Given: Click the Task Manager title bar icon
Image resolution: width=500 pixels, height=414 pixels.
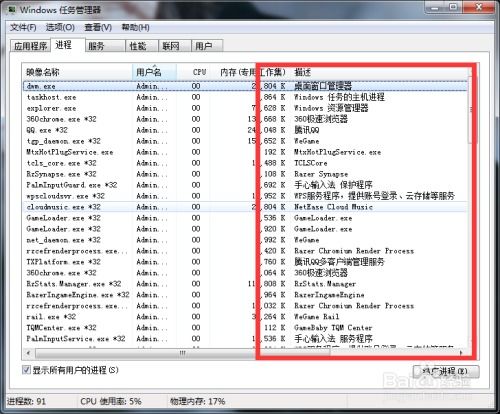Looking at the screenshot, I should point(12,10).
